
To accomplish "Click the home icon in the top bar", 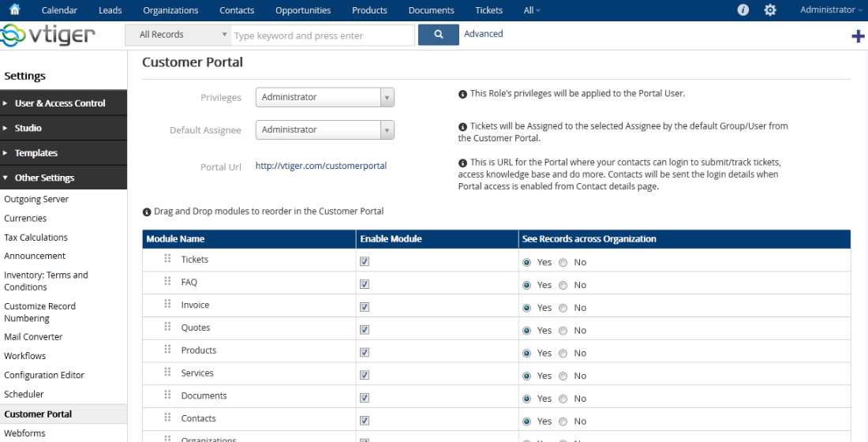I will click(x=15, y=10).
